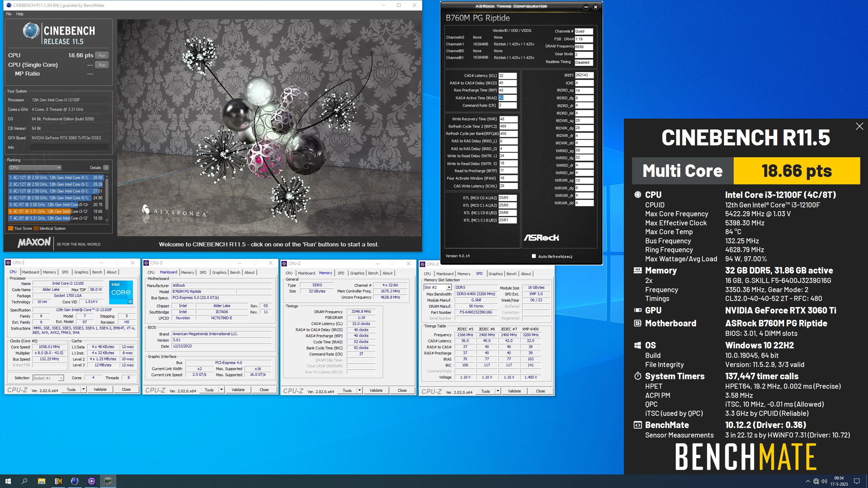Click Cinebench title bar sphere icon
The height and width of the screenshot is (488, 868).
pyautogui.click(x=9, y=5)
